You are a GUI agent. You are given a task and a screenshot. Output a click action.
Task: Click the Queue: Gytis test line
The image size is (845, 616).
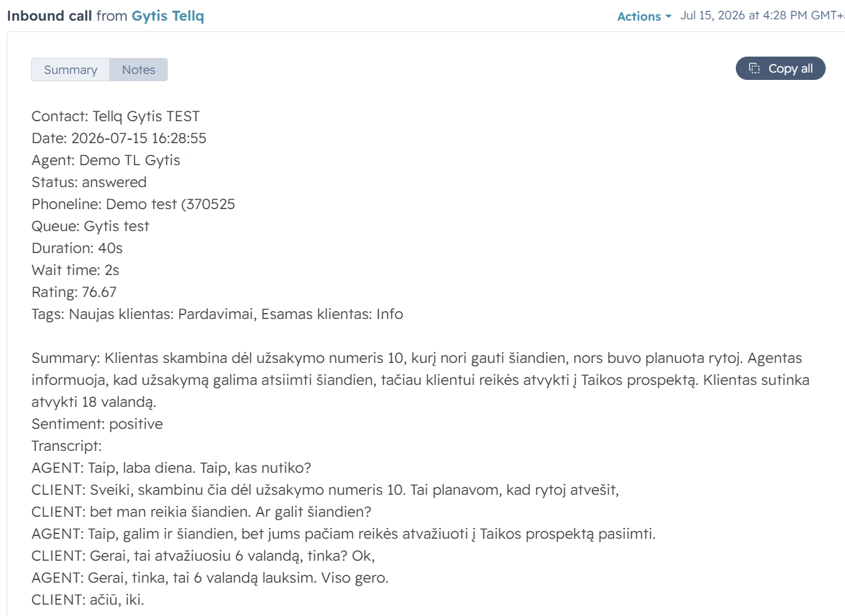click(91, 226)
